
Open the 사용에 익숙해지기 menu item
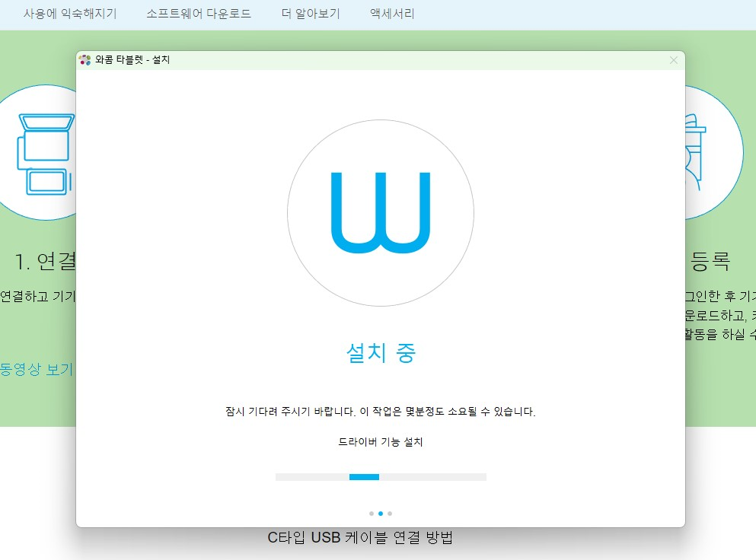click(70, 14)
